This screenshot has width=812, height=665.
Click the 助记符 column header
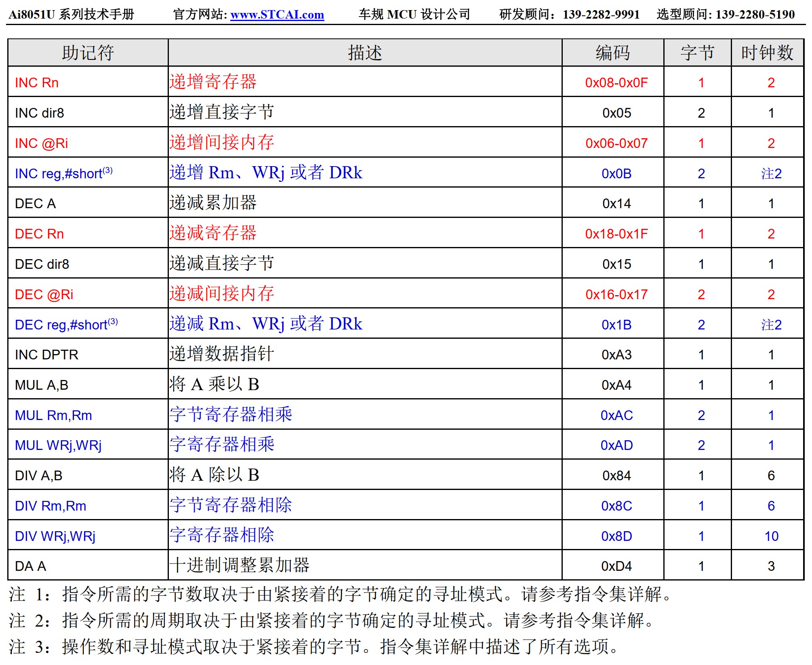coord(88,53)
